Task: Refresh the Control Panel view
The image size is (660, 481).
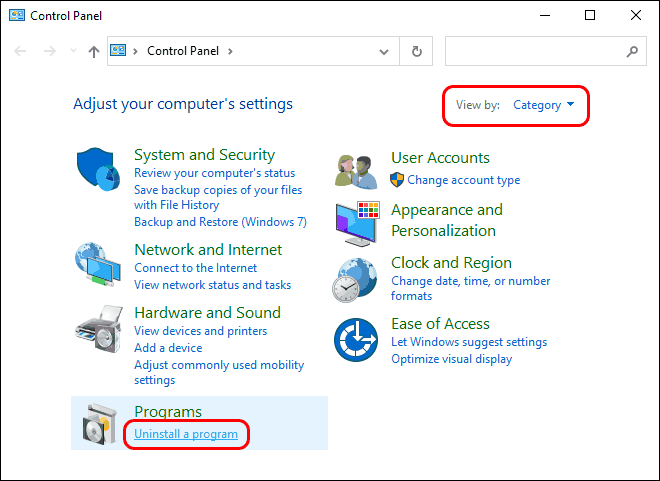Action: 416,51
